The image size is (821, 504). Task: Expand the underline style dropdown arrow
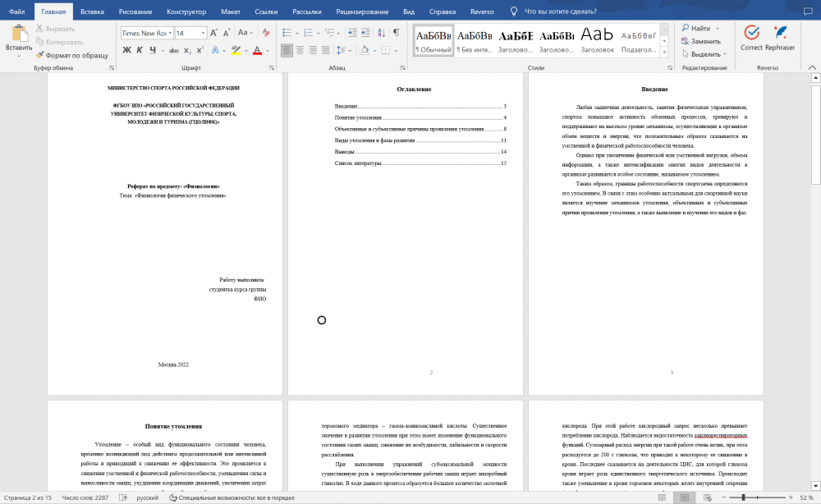[x=163, y=51]
